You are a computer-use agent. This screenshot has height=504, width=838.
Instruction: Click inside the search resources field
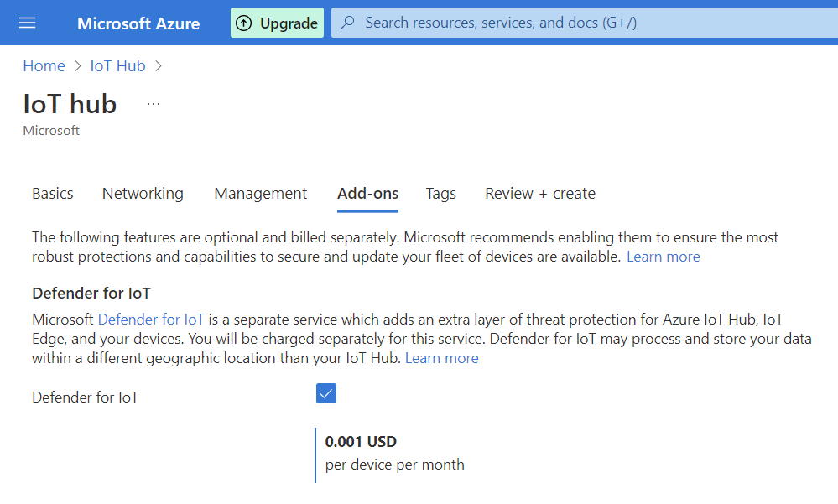pos(503,23)
